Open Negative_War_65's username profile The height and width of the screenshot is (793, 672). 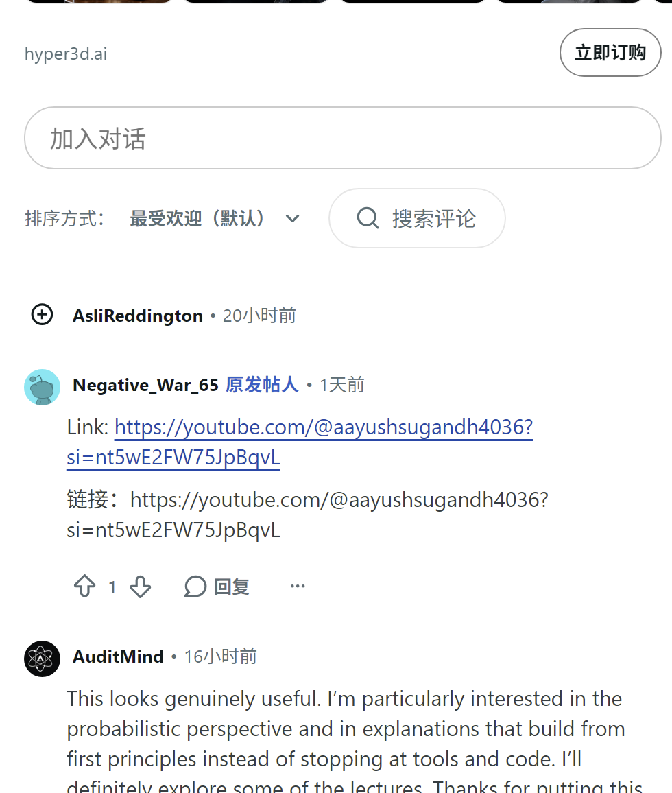pyautogui.click(x=145, y=385)
